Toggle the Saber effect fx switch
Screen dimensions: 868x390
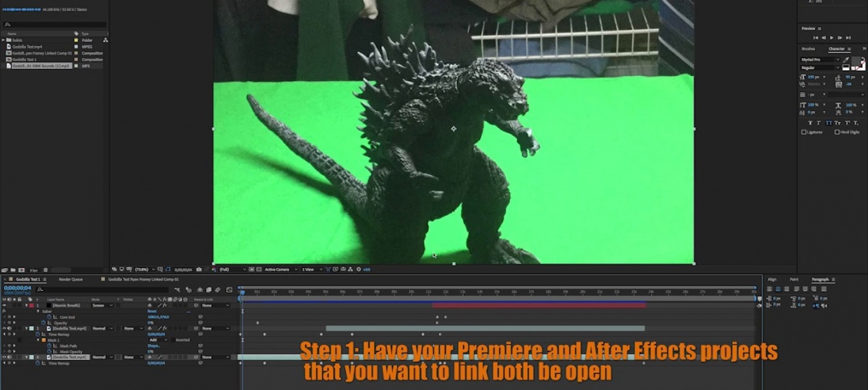[5, 311]
